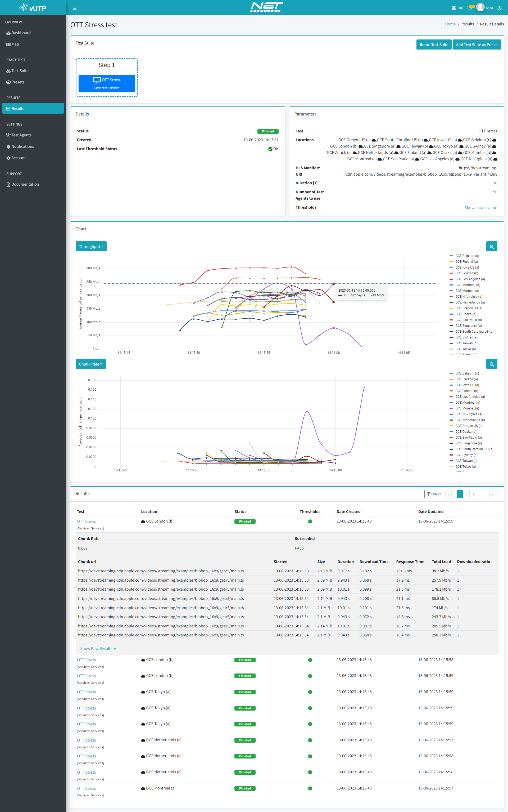Jump to the first page arrow
Screen dimensions: 508x812
tap(448, 494)
